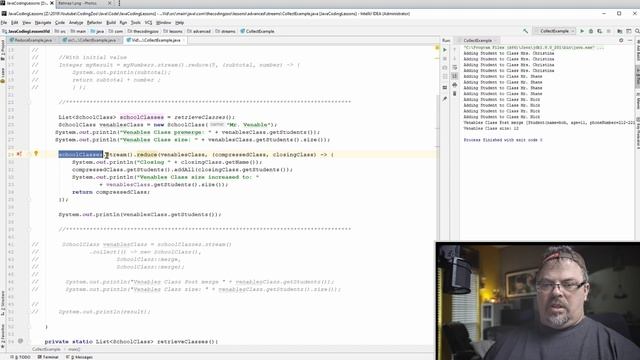640x360 pixels.
Task: Open the Refactor menu
Action: (x=94, y=23)
